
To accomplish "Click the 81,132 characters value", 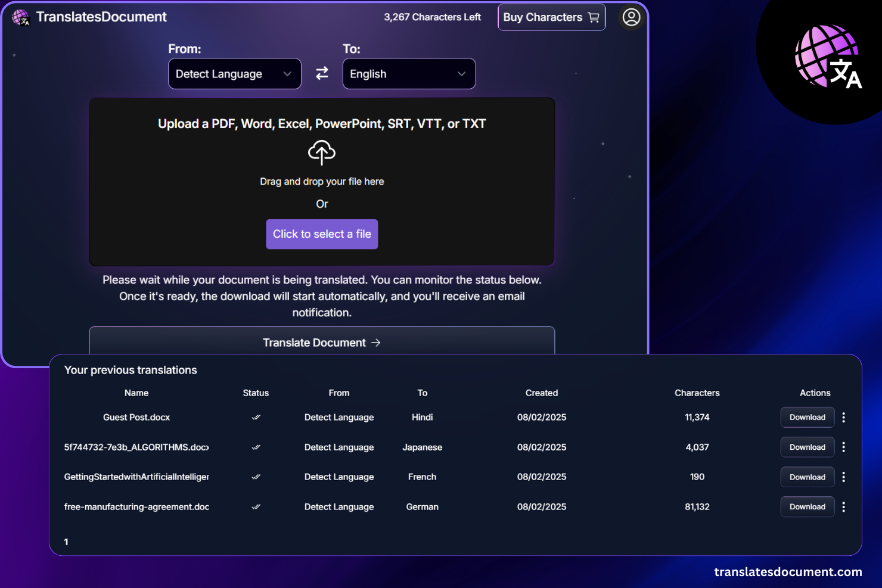I will click(697, 507).
